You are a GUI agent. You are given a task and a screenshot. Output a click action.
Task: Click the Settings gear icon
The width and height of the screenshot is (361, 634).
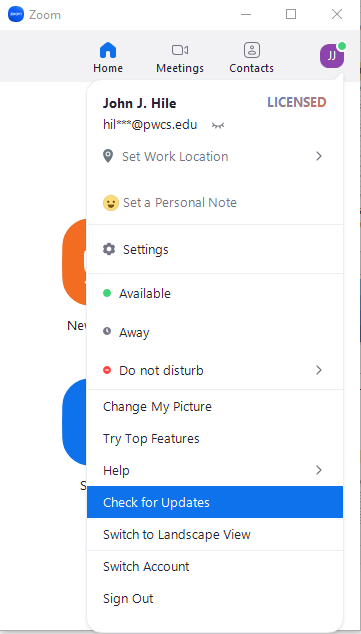(109, 249)
